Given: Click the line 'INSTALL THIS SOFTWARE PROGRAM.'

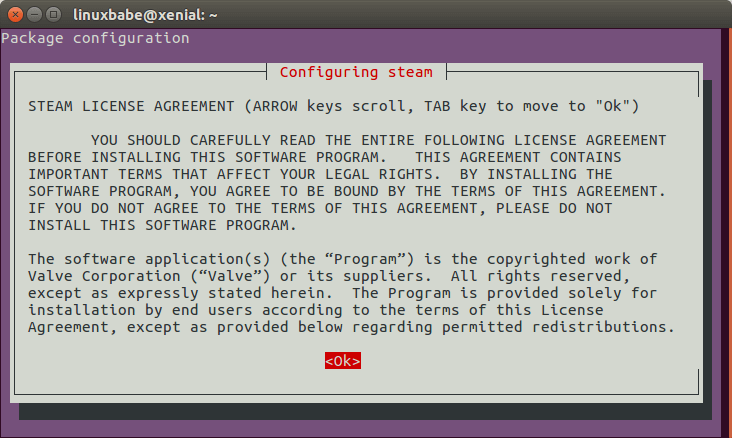Looking at the screenshot, I should pyautogui.click(x=162, y=225).
